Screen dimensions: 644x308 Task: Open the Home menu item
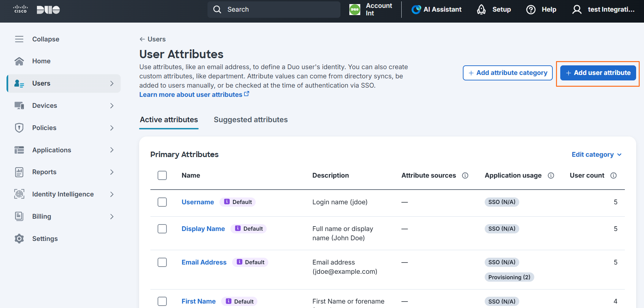coord(64,61)
